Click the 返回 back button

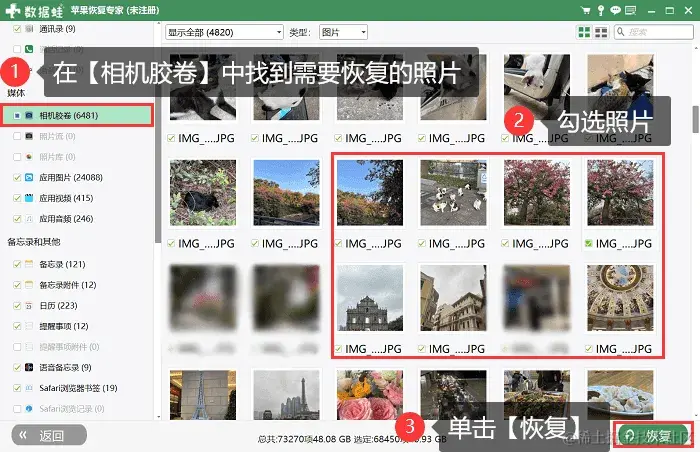[49, 435]
